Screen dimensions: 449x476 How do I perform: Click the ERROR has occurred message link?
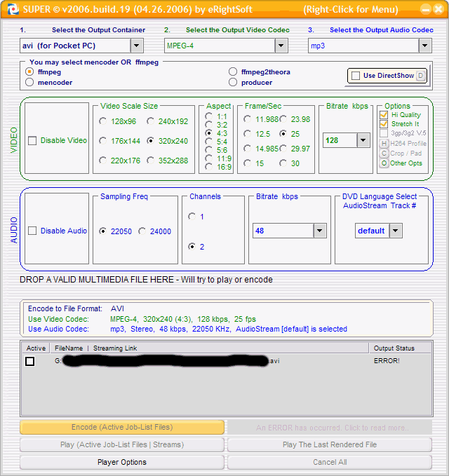(x=330, y=428)
